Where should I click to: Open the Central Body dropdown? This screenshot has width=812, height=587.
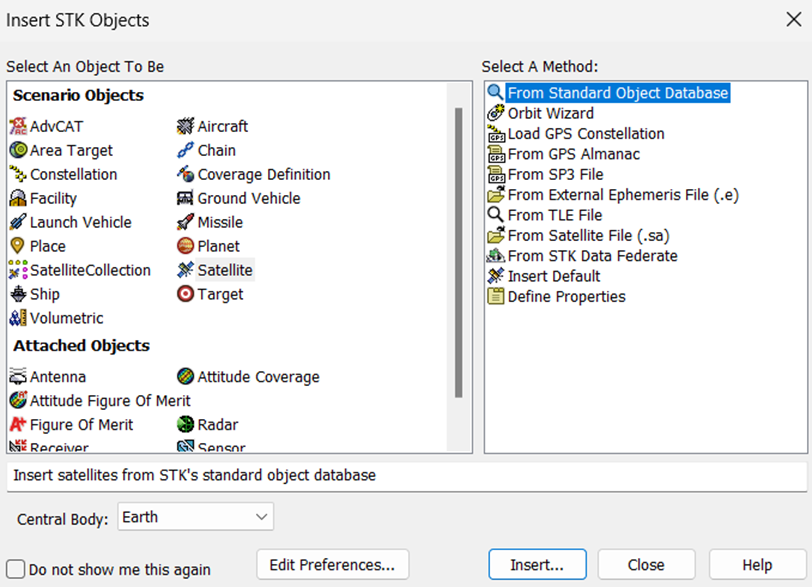coord(196,517)
